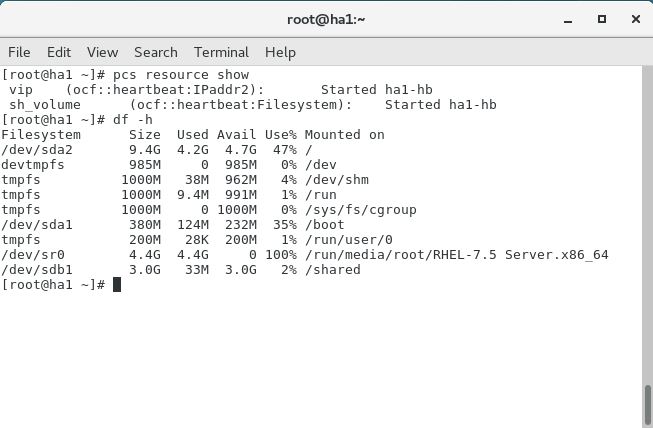The width and height of the screenshot is (653, 428).
Task: Click the /dev/sdb1 filesystem entry
Action: [x=37, y=270]
